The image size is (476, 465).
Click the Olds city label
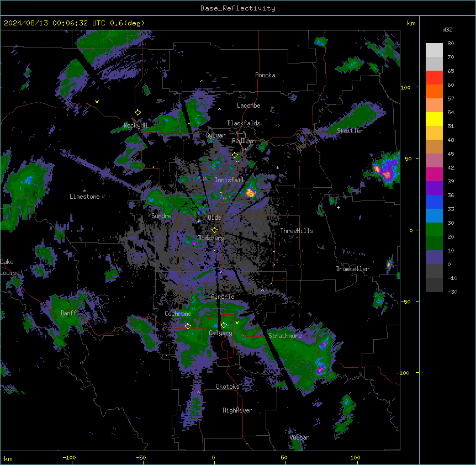click(x=214, y=218)
